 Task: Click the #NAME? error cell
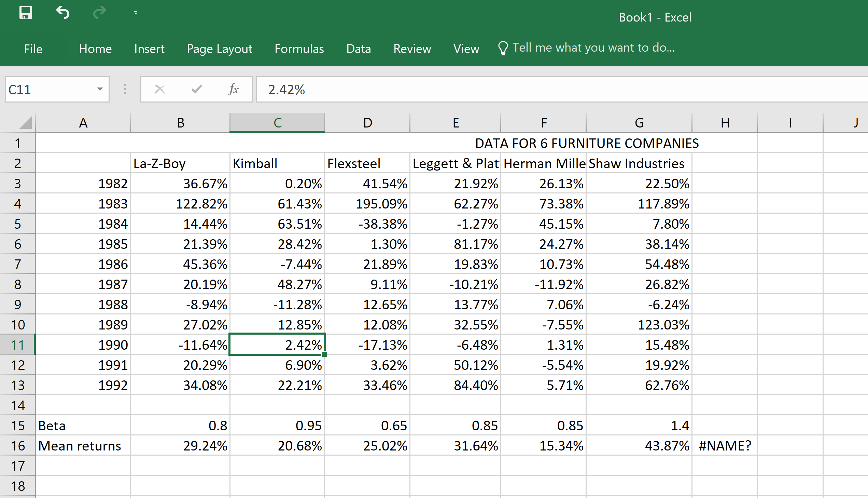click(x=725, y=445)
